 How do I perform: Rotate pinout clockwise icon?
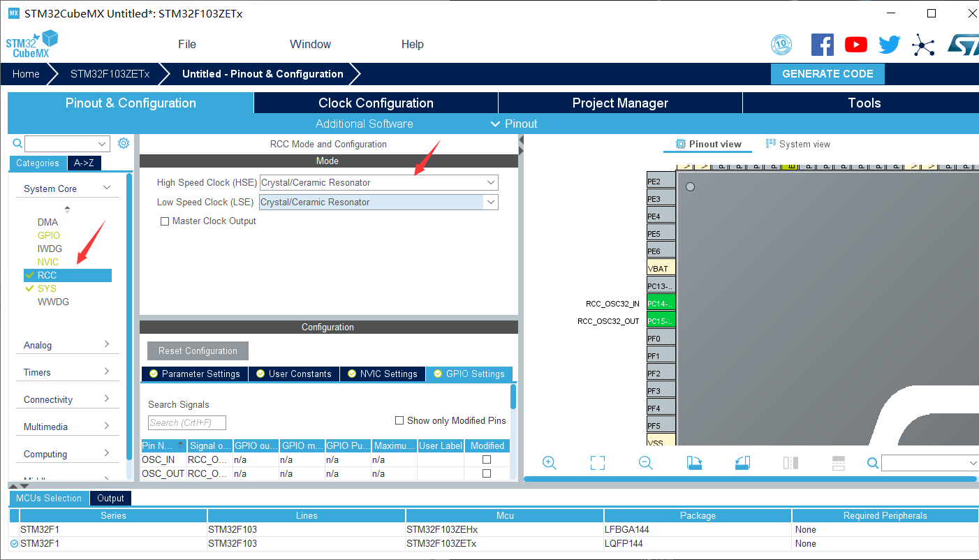coord(694,463)
